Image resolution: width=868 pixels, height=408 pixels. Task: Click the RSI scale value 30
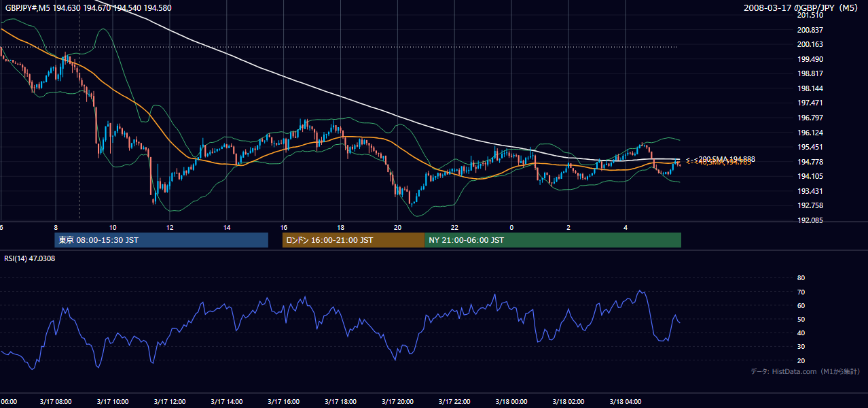coord(801,347)
